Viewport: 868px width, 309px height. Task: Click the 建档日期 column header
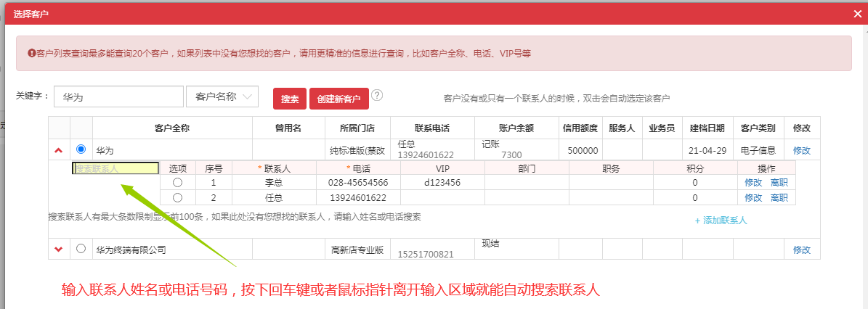pos(707,128)
